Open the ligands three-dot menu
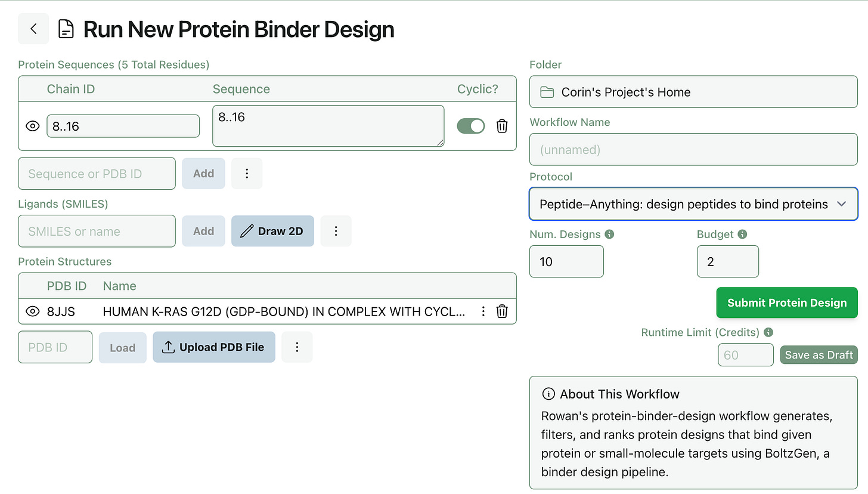Screen dimensions: 868x494 tap(336, 231)
